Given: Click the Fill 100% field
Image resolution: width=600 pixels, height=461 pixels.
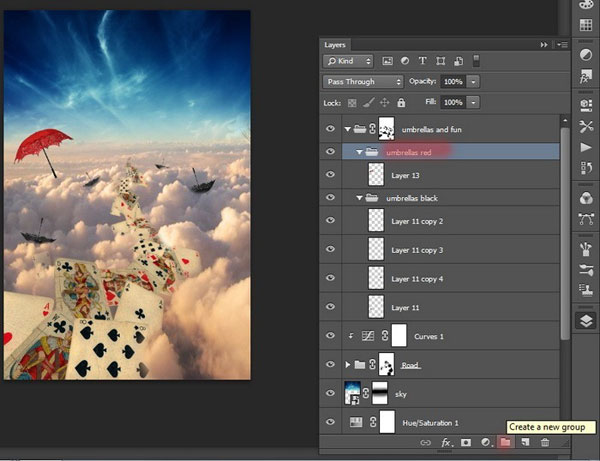Looking at the screenshot, I should click(x=453, y=103).
